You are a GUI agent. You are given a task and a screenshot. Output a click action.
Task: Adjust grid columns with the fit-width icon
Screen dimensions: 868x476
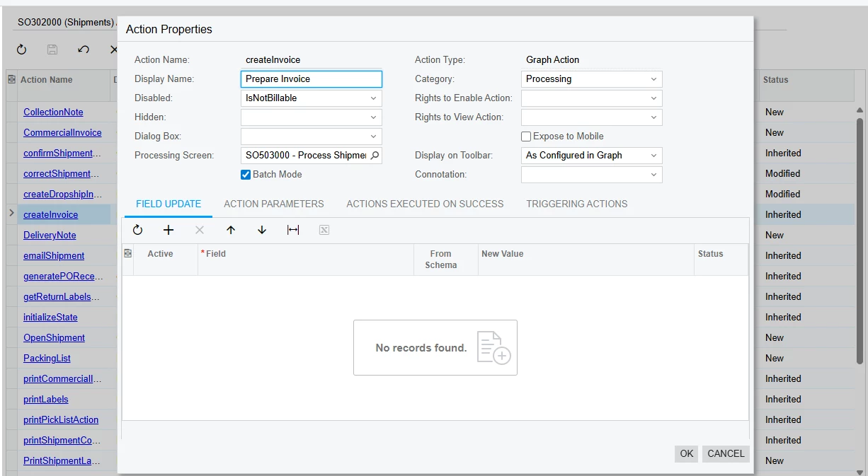[292, 229]
